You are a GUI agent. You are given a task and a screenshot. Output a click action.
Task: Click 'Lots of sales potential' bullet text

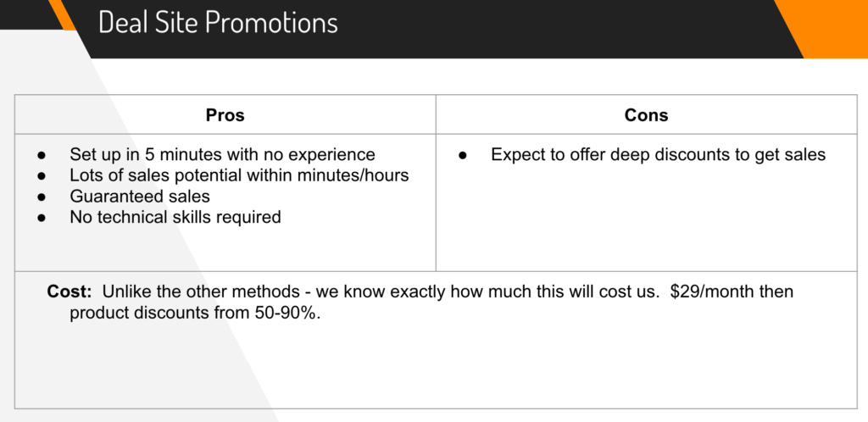(x=239, y=175)
